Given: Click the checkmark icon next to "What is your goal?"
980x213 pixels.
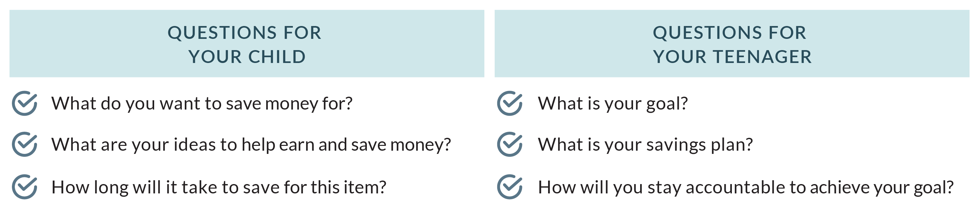Looking at the screenshot, I should pyautogui.click(x=510, y=103).
